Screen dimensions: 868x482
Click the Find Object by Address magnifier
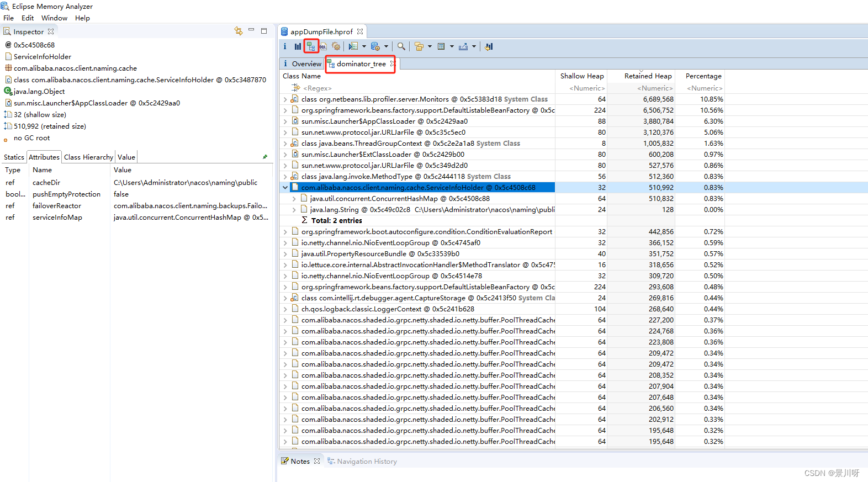(401, 47)
